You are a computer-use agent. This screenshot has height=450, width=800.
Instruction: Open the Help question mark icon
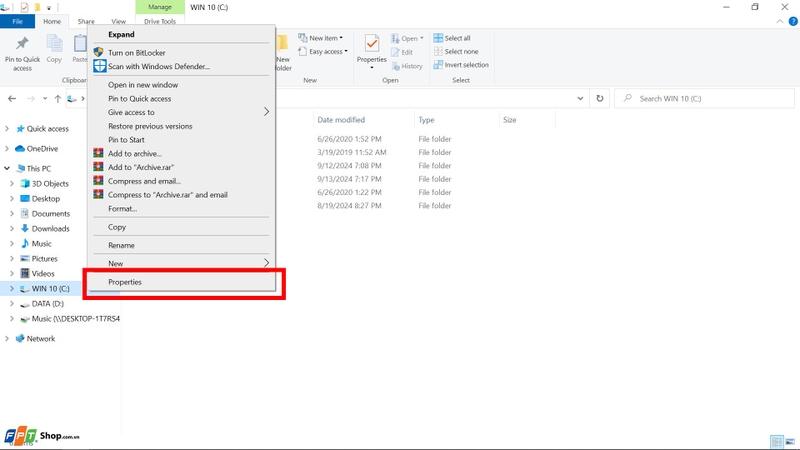coord(793,21)
